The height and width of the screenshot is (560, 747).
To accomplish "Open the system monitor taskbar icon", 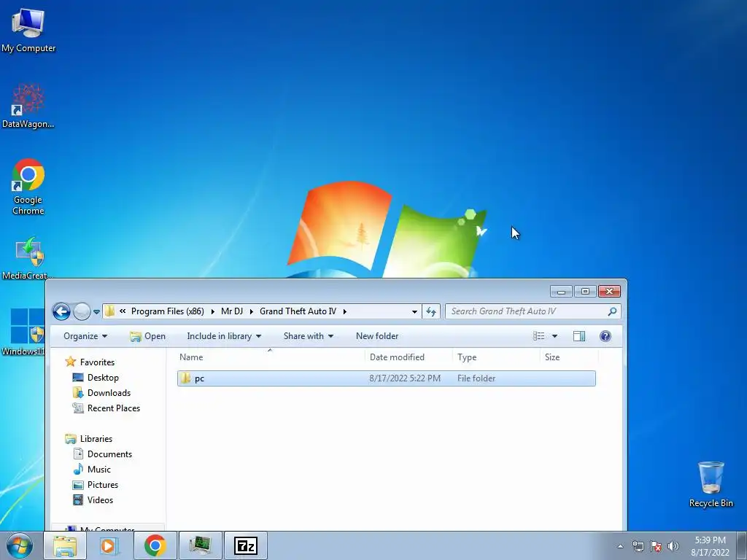I will click(200, 545).
